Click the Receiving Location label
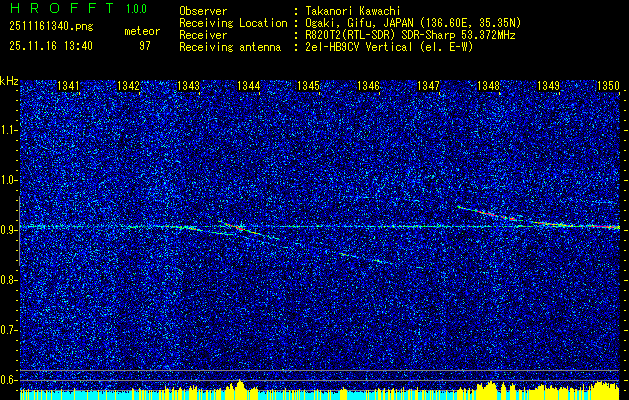The image size is (629, 400). (x=233, y=23)
